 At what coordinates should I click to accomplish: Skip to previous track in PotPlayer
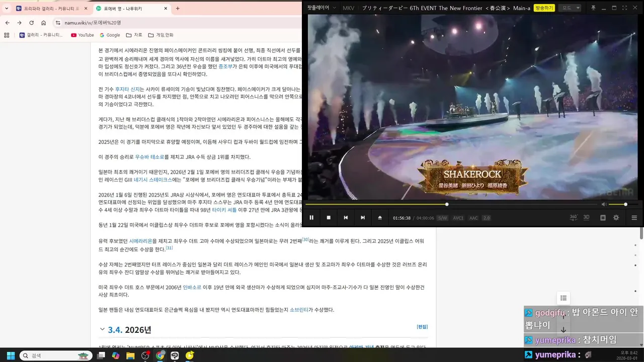(346, 218)
